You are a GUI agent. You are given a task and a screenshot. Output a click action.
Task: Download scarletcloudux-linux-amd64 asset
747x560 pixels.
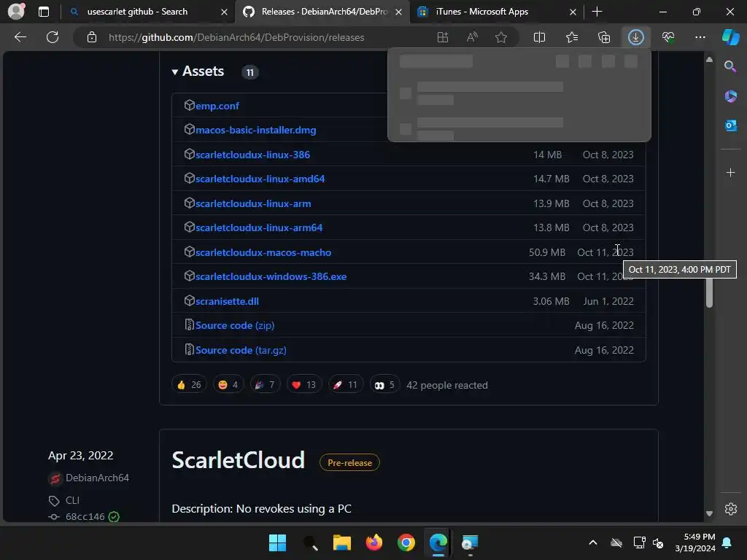tap(260, 179)
